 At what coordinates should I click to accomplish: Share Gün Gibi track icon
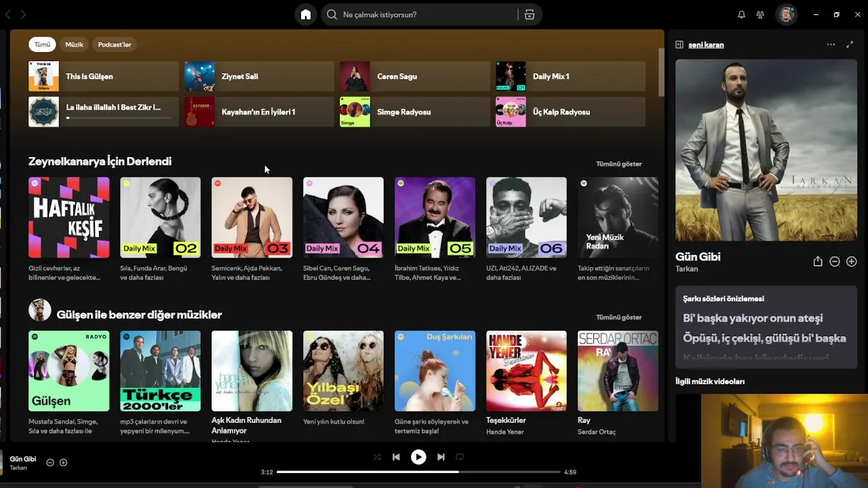point(818,262)
